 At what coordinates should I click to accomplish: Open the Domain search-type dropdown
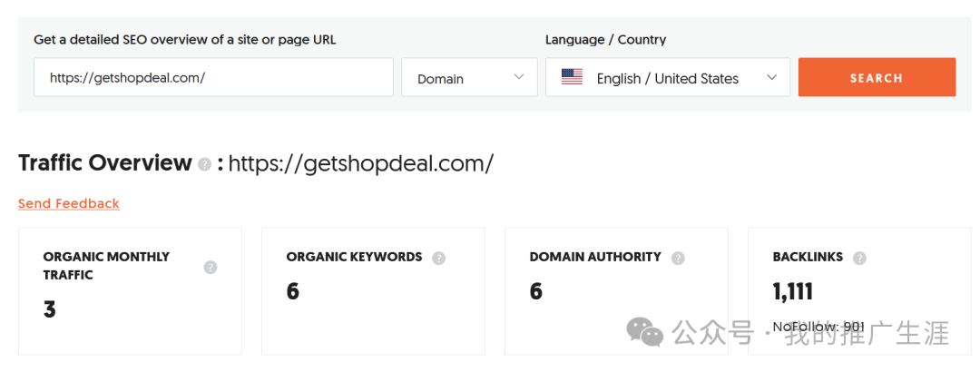(469, 77)
